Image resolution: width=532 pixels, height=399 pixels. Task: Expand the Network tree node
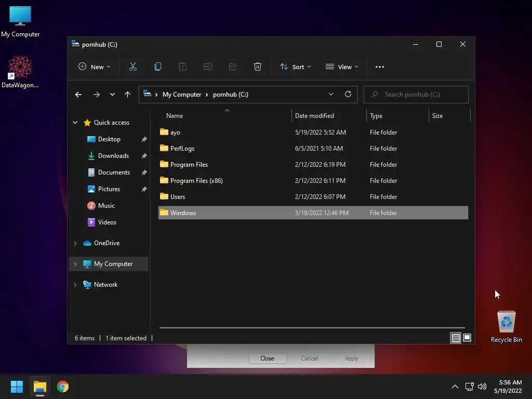[x=75, y=285]
